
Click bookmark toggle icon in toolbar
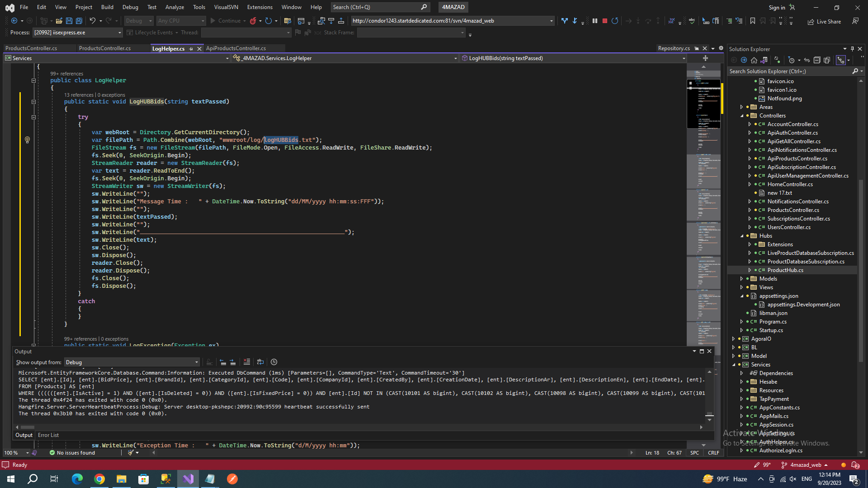(x=753, y=21)
